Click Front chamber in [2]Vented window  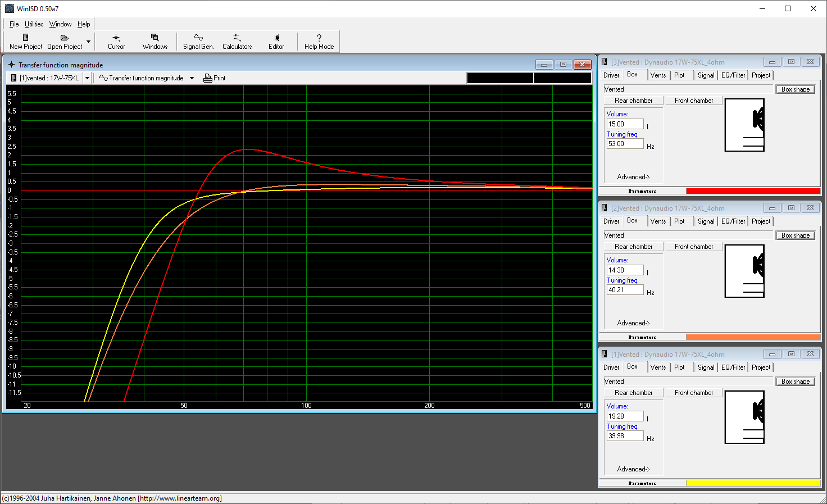[694, 247]
